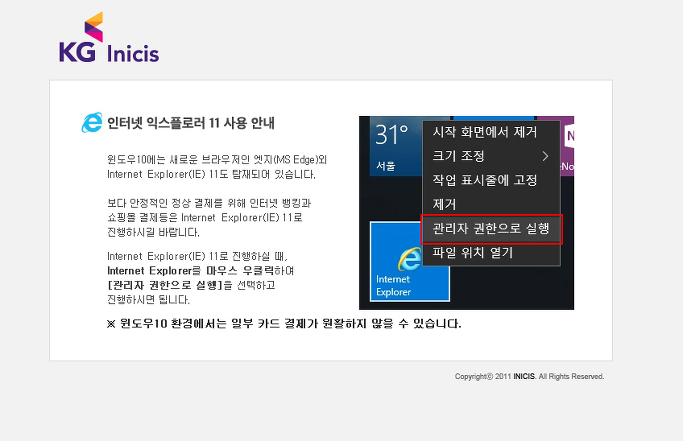Click the purple OneNote tile in the screenshot
The height and width of the screenshot is (441, 683).
[x=566, y=146]
